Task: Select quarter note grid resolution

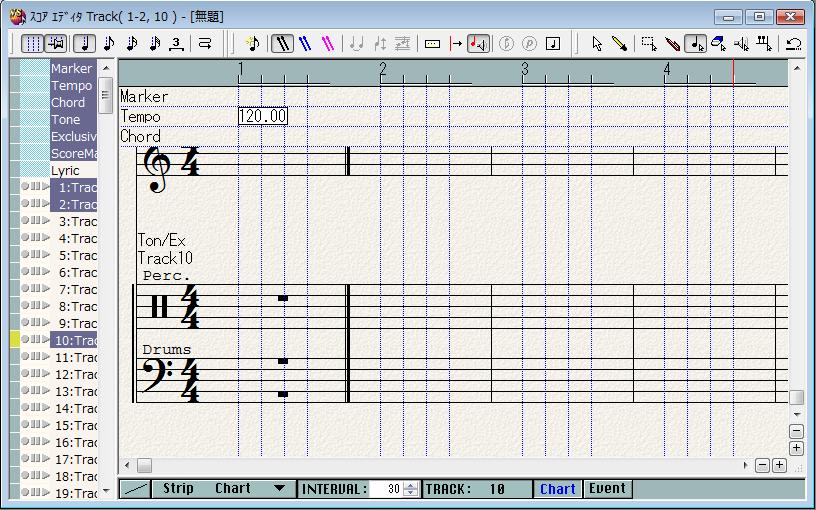Action: tap(84, 44)
